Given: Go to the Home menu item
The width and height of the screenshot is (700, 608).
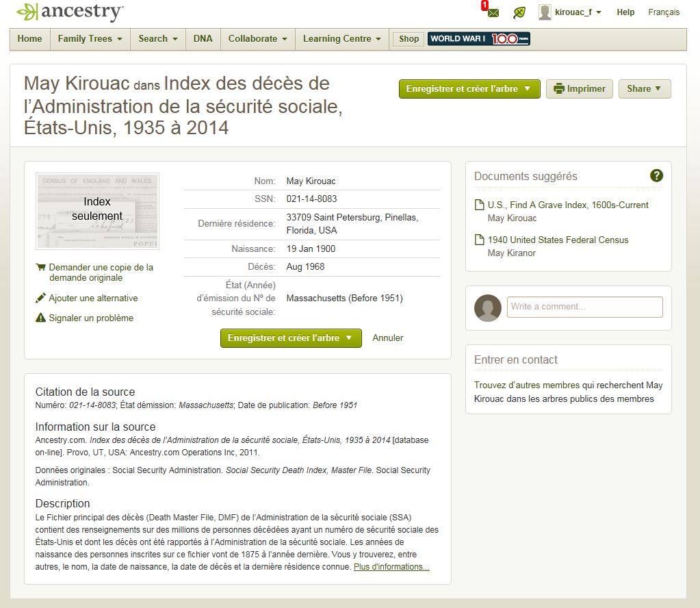Looking at the screenshot, I should coord(30,39).
